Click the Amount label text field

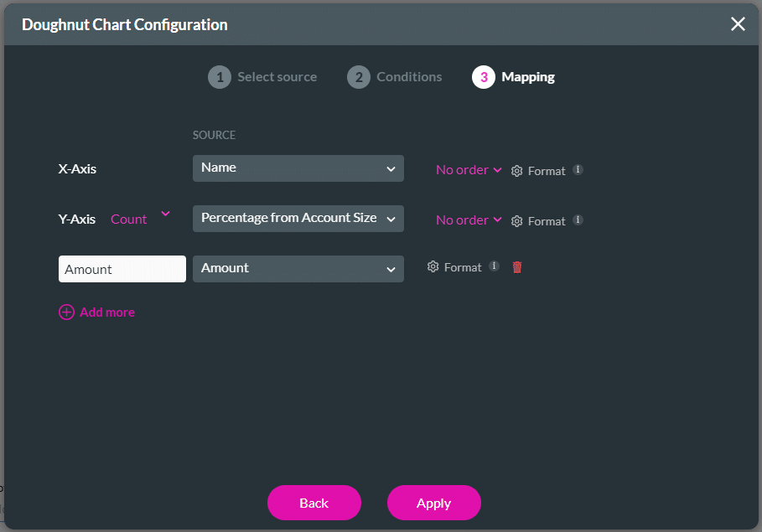[122, 269]
